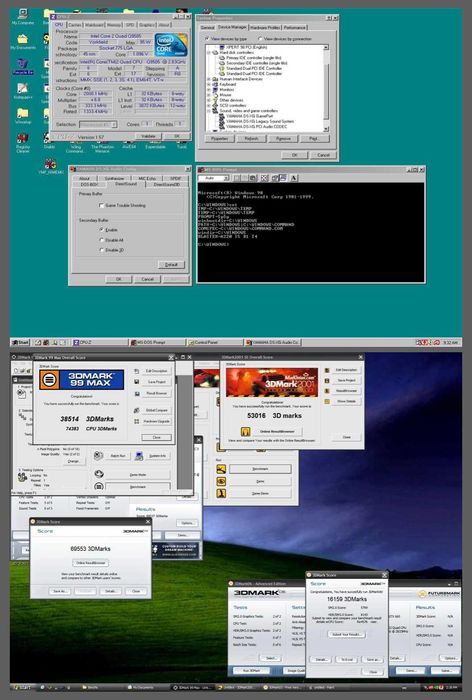Click the Windows 98 Start button
Viewport: 472px width, 700px height.
(20, 342)
